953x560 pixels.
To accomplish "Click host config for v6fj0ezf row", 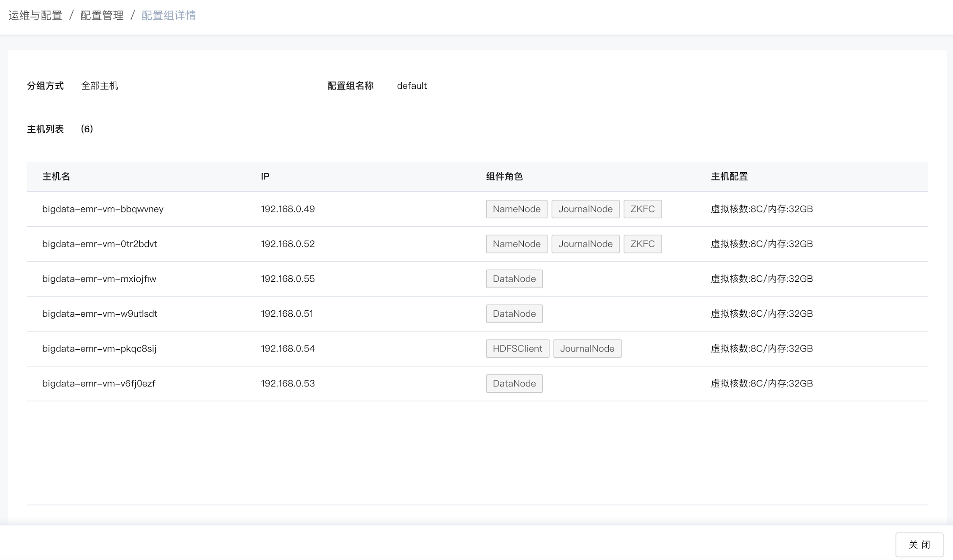I will [x=762, y=383].
